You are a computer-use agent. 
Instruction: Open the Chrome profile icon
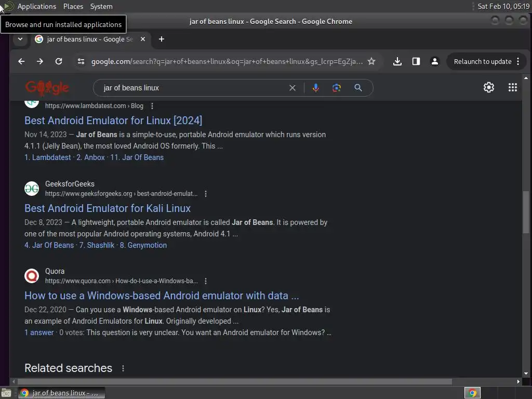435,61
